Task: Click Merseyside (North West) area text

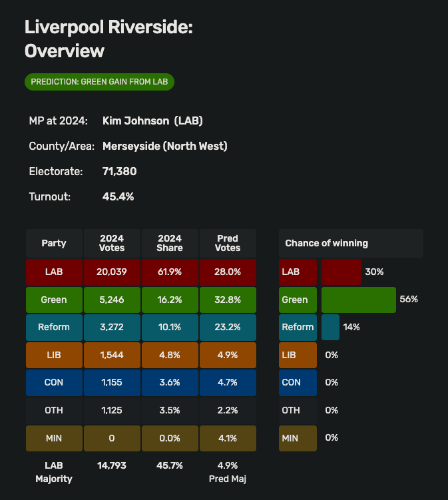Action: 164,146
